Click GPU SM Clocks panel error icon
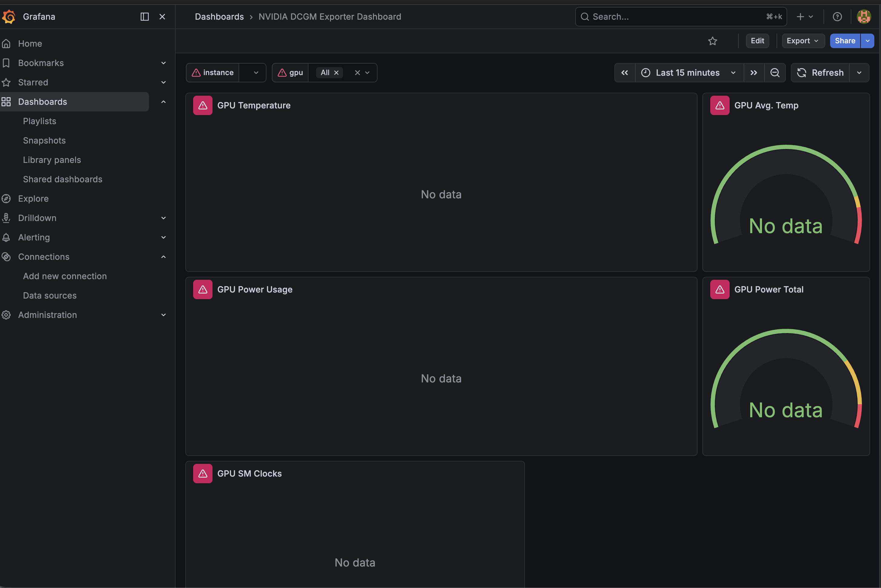 [x=203, y=474]
